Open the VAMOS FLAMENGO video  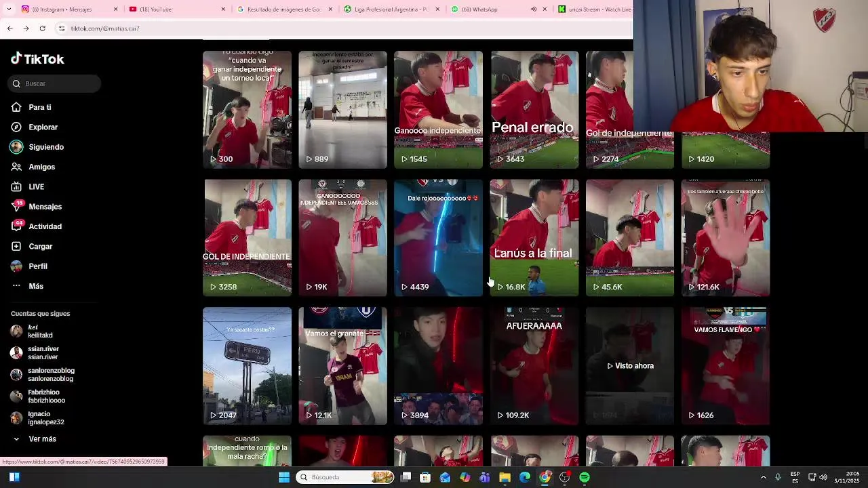point(726,366)
